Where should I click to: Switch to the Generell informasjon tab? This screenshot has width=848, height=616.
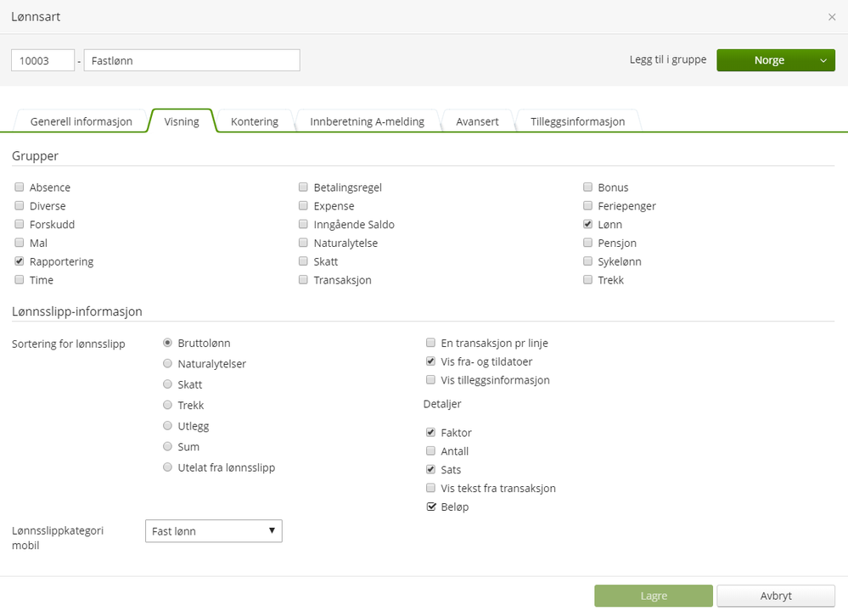coord(81,121)
